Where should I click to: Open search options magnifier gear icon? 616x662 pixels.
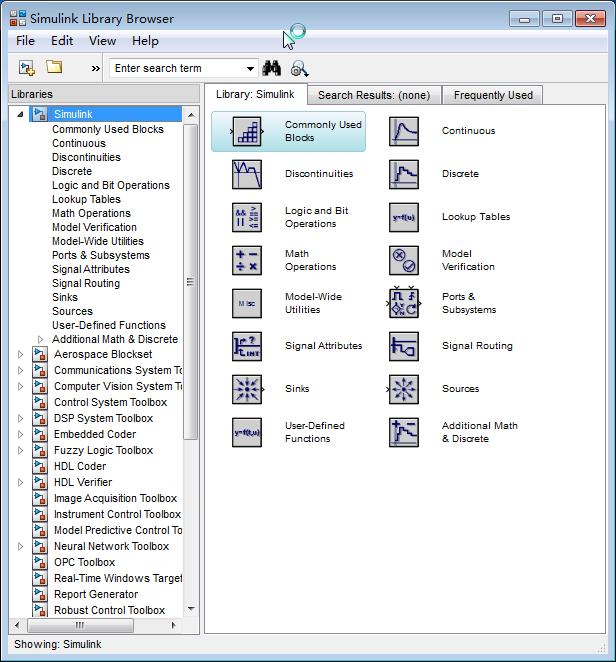(299, 69)
